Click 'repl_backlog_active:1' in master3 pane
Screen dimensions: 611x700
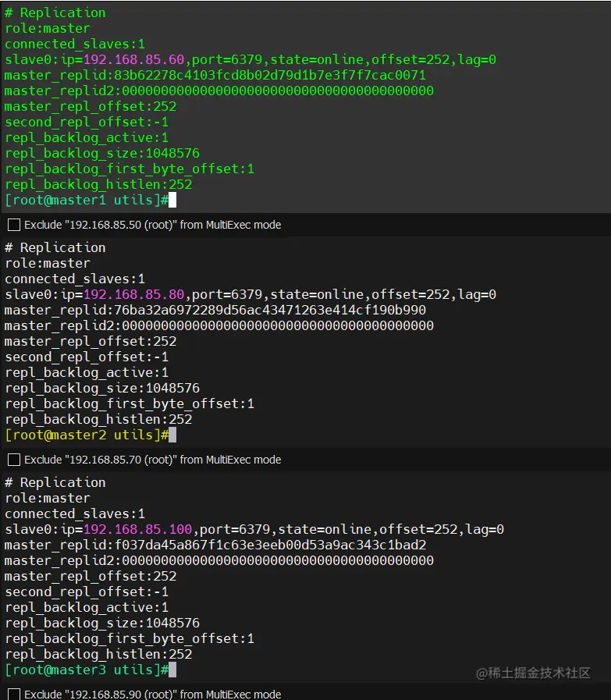[87, 607]
